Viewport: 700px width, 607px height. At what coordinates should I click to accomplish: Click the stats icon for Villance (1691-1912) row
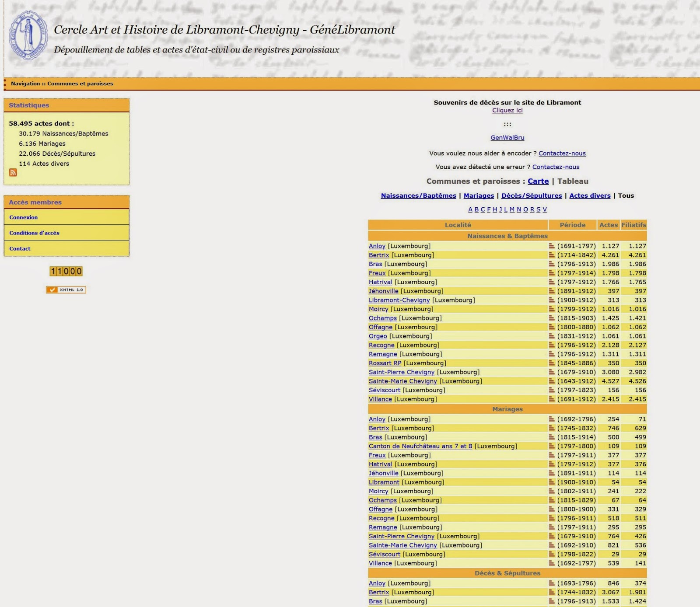(551, 399)
